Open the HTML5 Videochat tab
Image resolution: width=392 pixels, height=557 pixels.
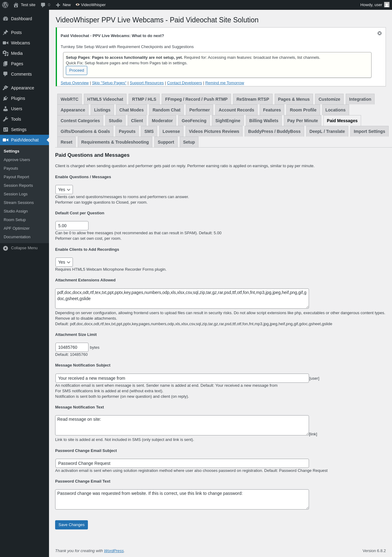105,99
